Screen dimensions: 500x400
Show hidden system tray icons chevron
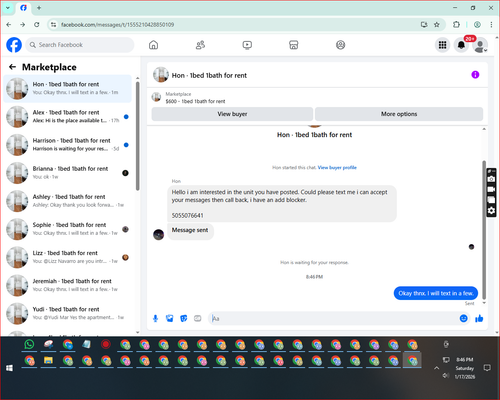pyautogui.click(x=436, y=368)
